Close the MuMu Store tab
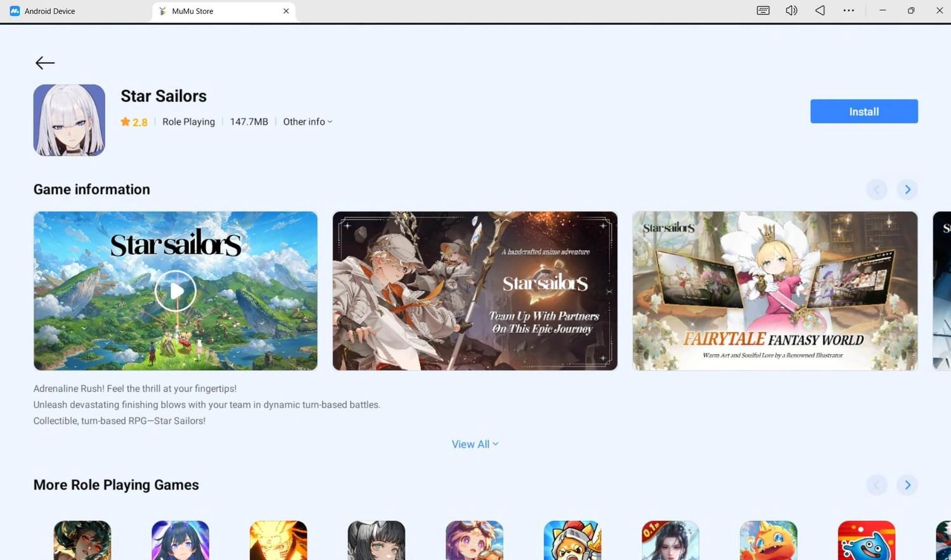The height and width of the screenshot is (560, 951). [x=286, y=11]
